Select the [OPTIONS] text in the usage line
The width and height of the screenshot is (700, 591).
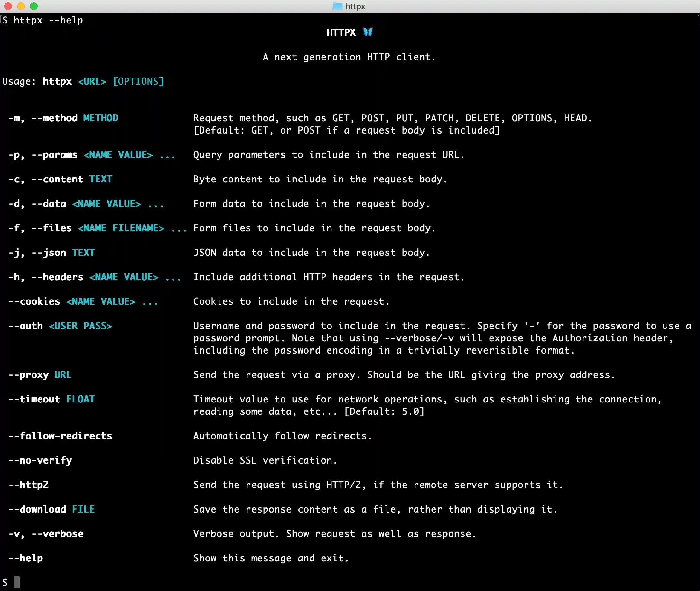pyautogui.click(x=139, y=81)
